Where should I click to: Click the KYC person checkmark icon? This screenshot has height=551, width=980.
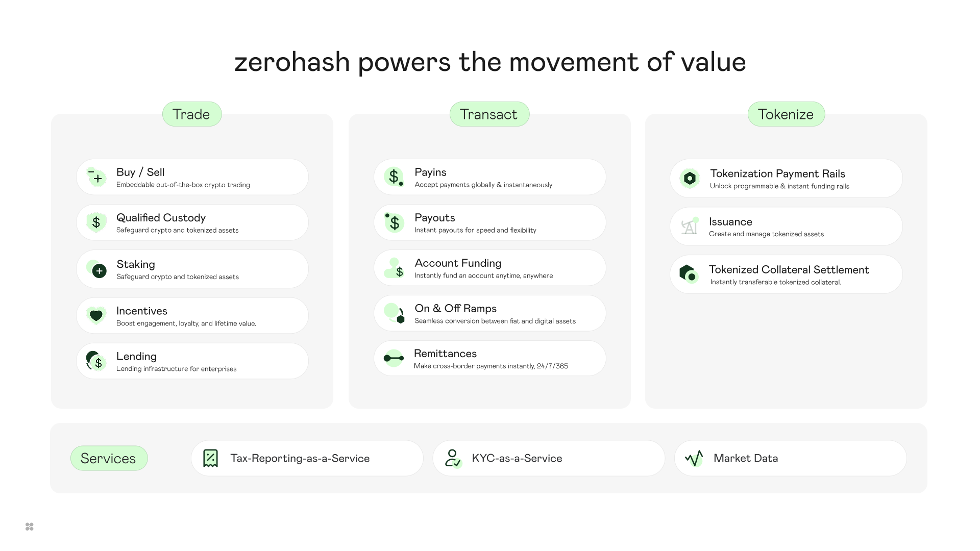pyautogui.click(x=453, y=458)
